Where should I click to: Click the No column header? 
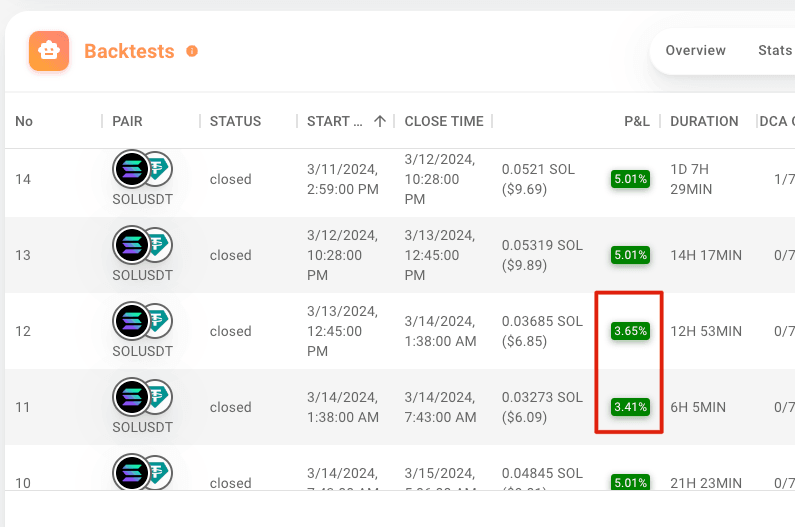tap(24, 121)
